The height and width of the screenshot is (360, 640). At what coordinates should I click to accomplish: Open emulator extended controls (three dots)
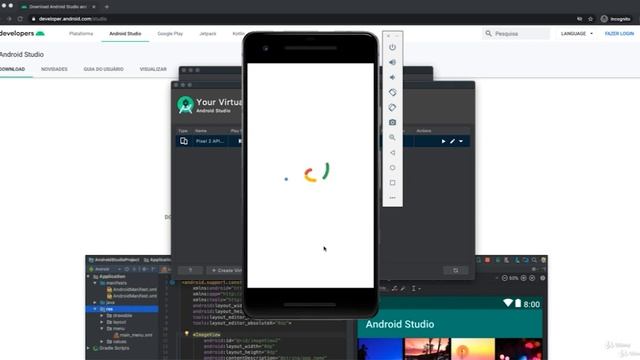pyautogui.click(x=392, y=198)
